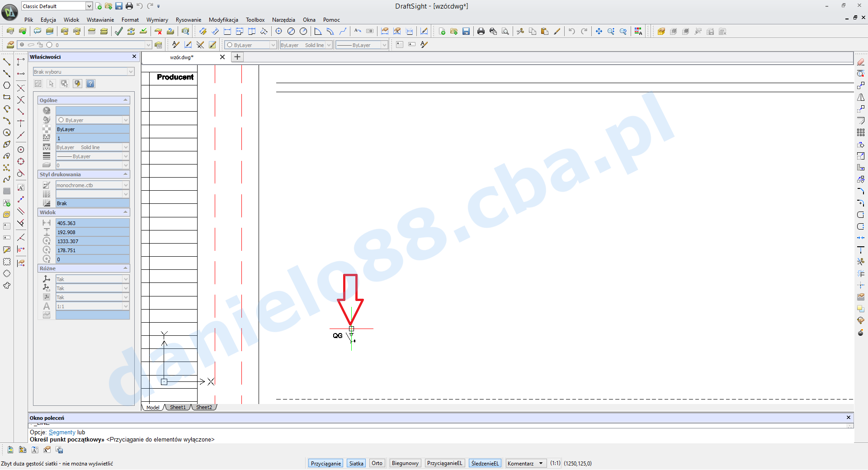The height and width of the screenshot is (470, 868).
Task: Open the Plik menu
Action: click(x=29, y=20)
